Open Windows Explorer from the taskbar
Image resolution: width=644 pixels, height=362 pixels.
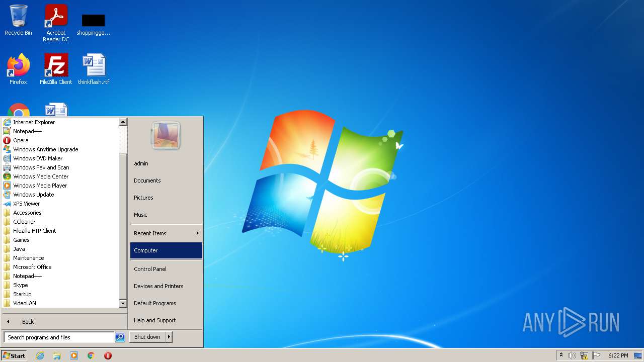click(x=57, y=355)
